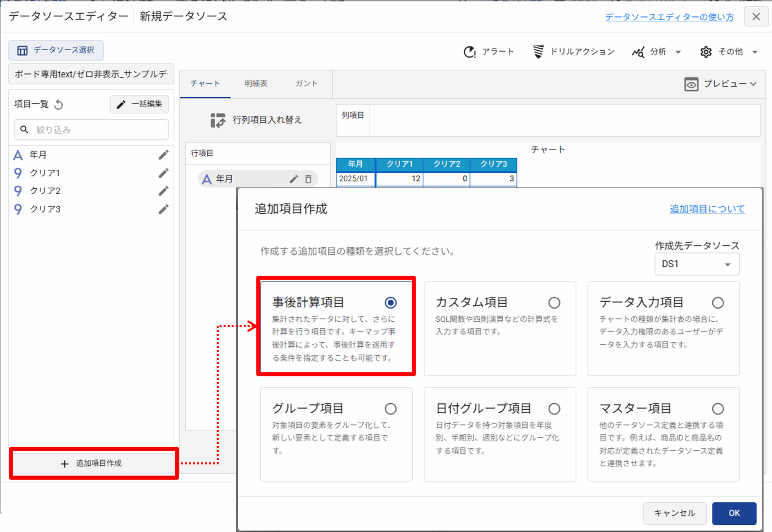Open ドリルアクション drill action icon

coord(538,51)
